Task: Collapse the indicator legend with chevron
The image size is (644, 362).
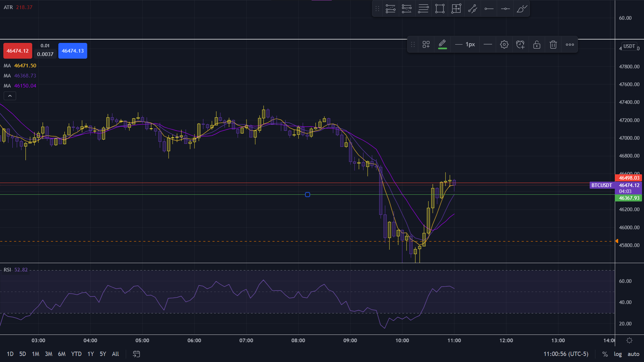Action: coord(10,96)
